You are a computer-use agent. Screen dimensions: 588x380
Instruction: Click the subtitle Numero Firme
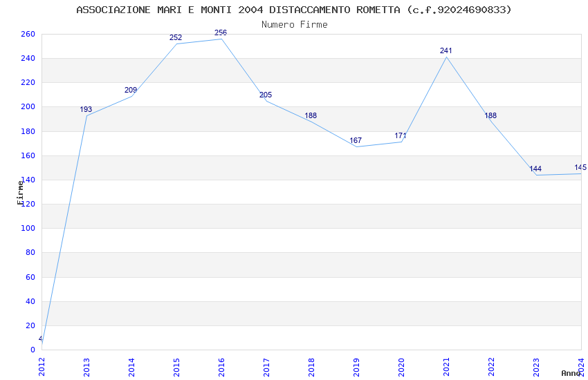pyautogui.click(x=295, y=25)
